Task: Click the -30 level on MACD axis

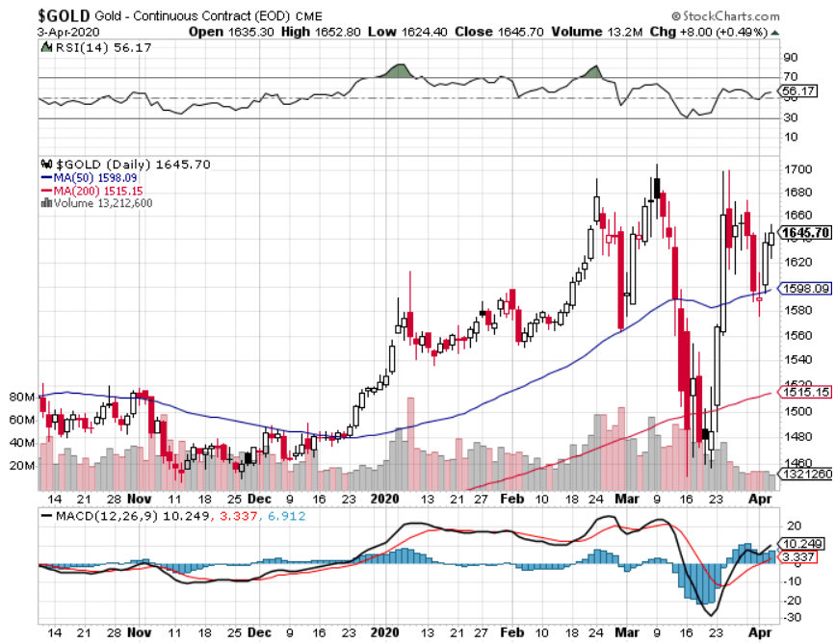Action: tap(794, 617)
